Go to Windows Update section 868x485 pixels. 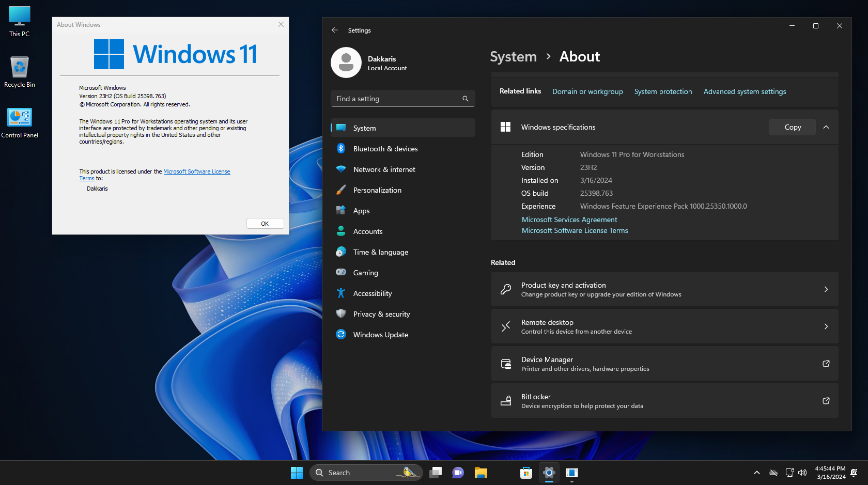click(380, 335)
